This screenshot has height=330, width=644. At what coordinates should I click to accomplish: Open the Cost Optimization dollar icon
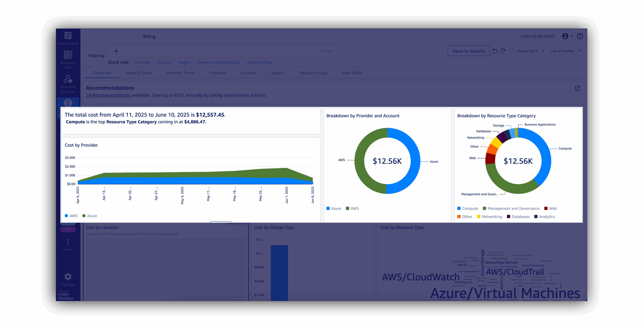tap(68, 103)
